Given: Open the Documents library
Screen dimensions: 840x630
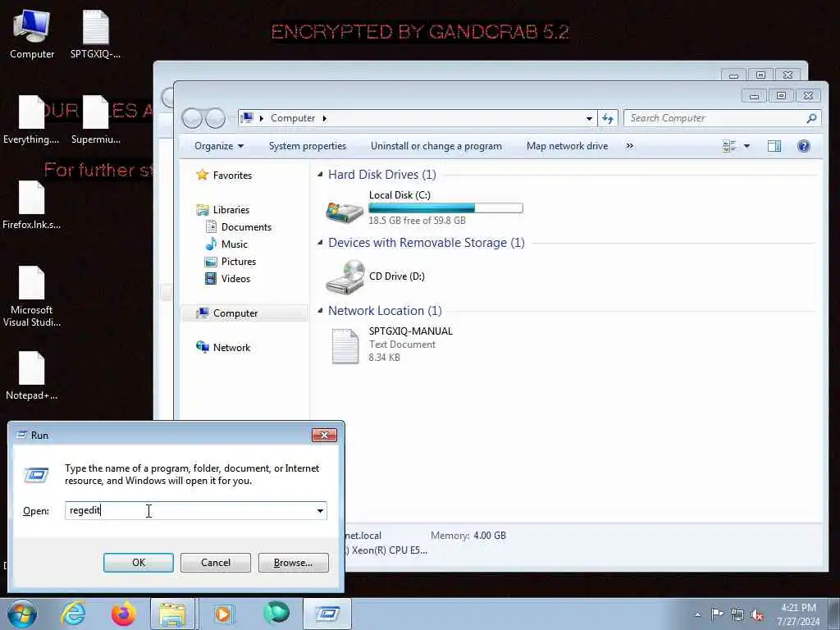Looking at the screenshot, I should coord(246,226).
